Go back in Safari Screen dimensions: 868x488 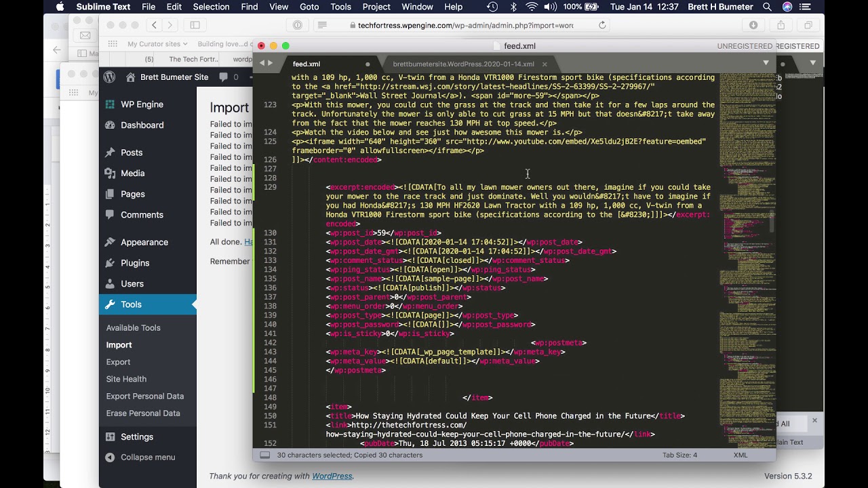154,25
